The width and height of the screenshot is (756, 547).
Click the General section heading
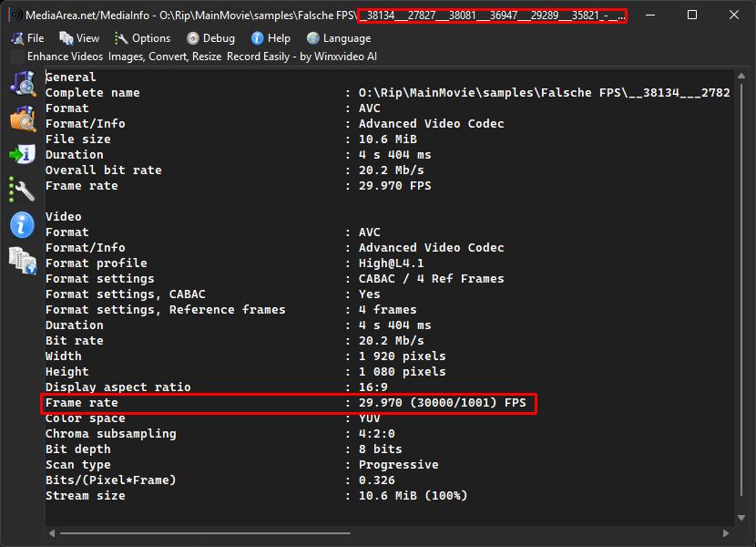tap(70, 77)
